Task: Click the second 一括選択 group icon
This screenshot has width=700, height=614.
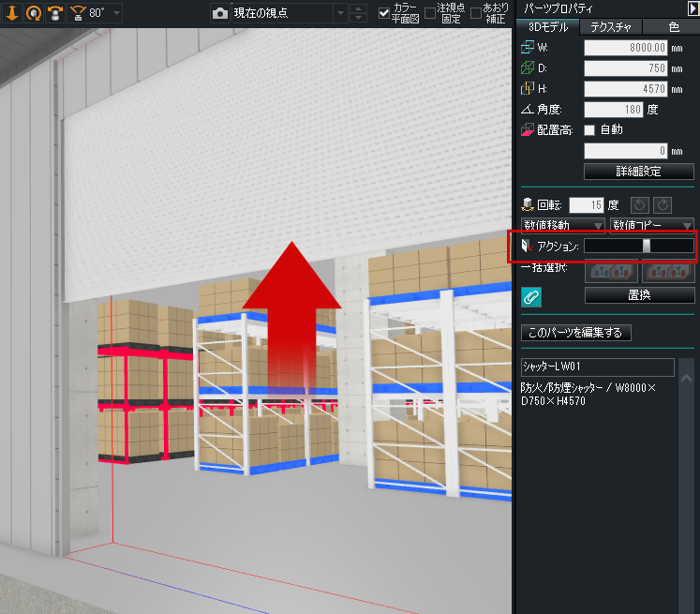Action: coord(667,271)
